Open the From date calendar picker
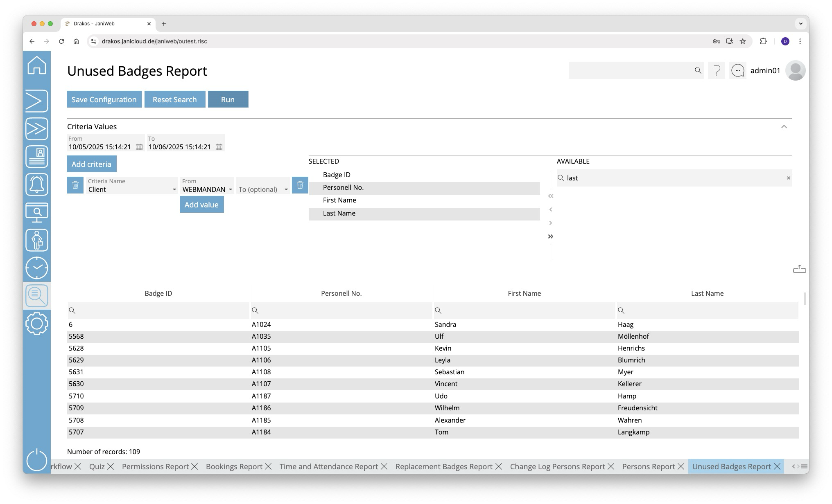 [x=139, y=147]
